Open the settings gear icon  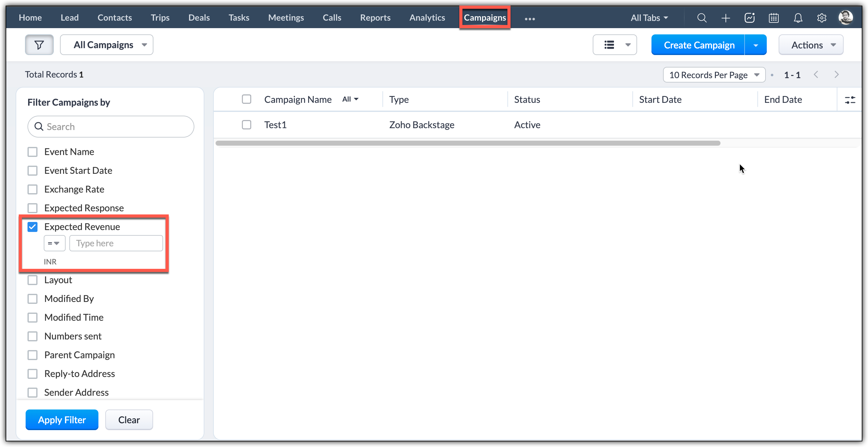821,18
